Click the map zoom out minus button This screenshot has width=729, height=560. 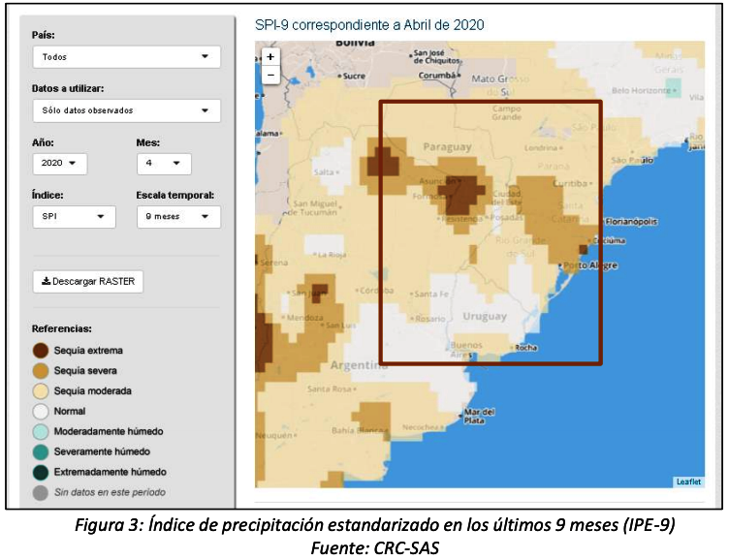pyautogui.click(x=270, y=75)
